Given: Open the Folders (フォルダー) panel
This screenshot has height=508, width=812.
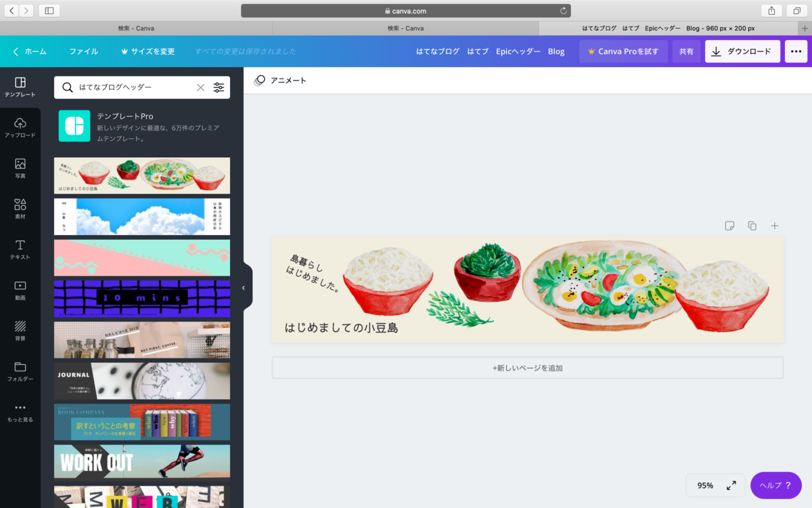Looking at the screenshot, I should pos(20,371).
